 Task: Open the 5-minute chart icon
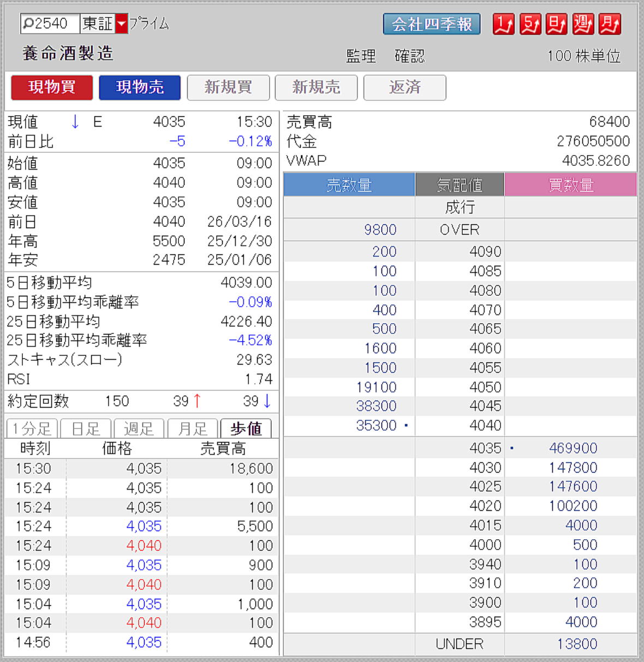pyautogui.click(x=530, y=24)
